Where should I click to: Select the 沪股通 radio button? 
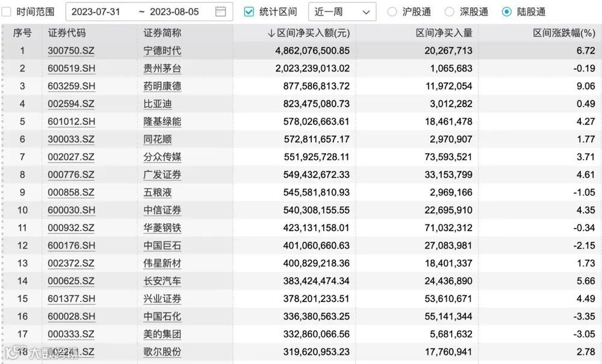click(x=392, y=12)
